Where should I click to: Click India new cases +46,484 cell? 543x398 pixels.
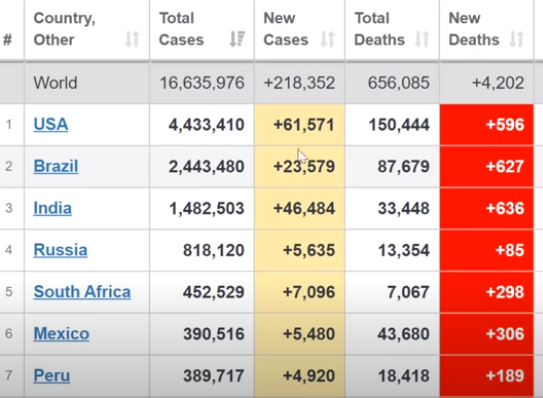[300, 209]
